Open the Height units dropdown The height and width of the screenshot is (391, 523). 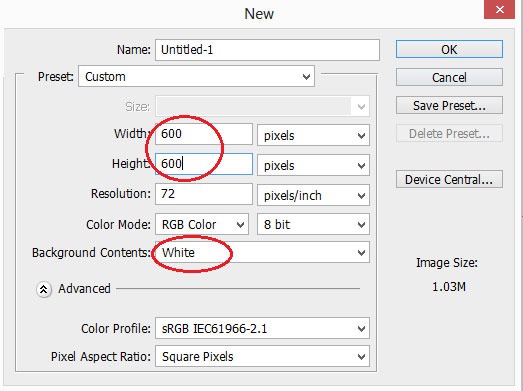313,165
